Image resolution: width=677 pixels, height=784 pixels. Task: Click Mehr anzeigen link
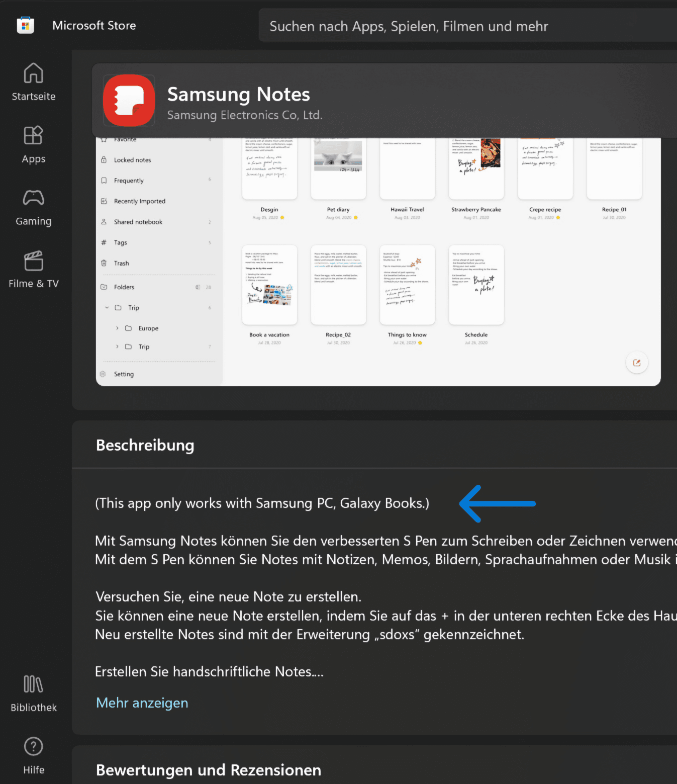tap(142, 703)
